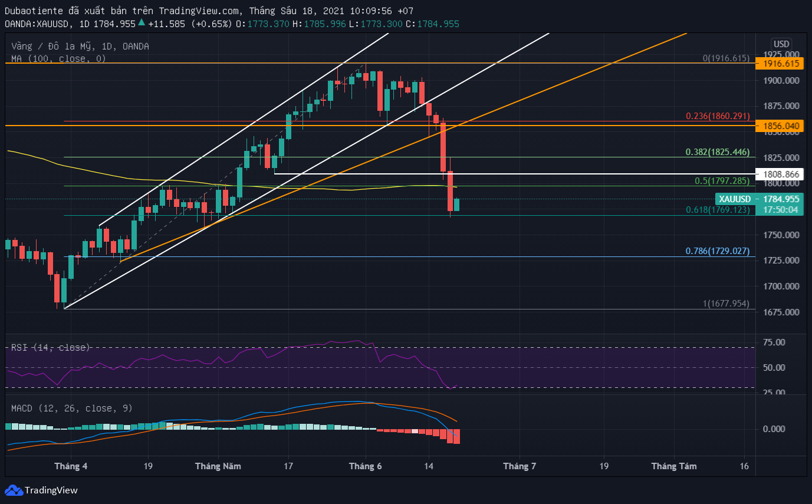Click the TradingView brand text link

pos(51,490)
